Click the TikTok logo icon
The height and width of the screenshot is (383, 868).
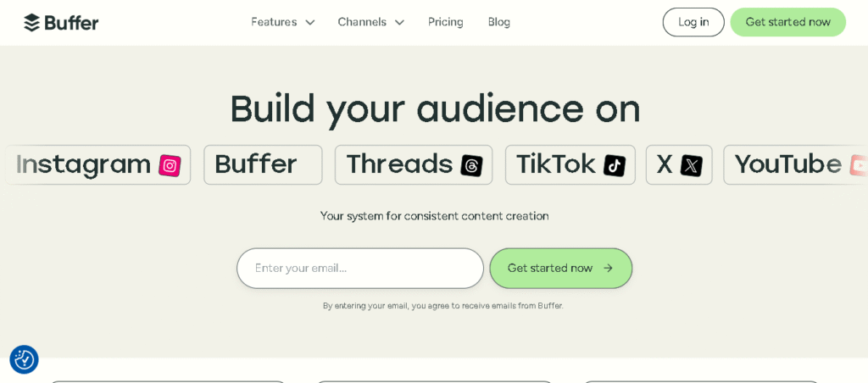[615, 165]
